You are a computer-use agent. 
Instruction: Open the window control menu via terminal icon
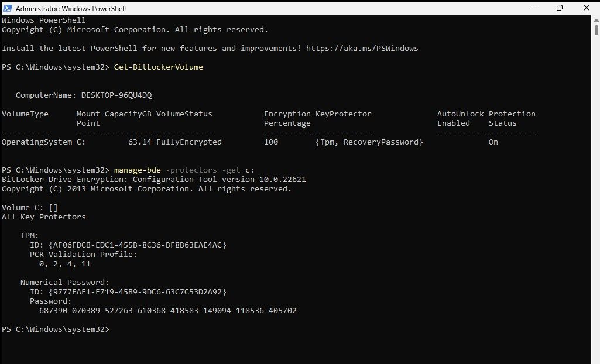coord(8,8)
